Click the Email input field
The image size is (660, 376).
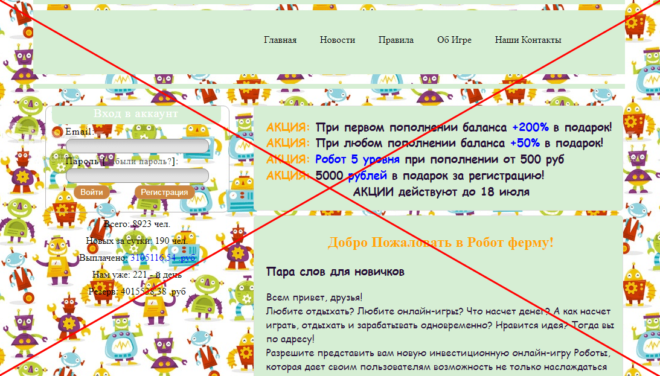(138, 146)
